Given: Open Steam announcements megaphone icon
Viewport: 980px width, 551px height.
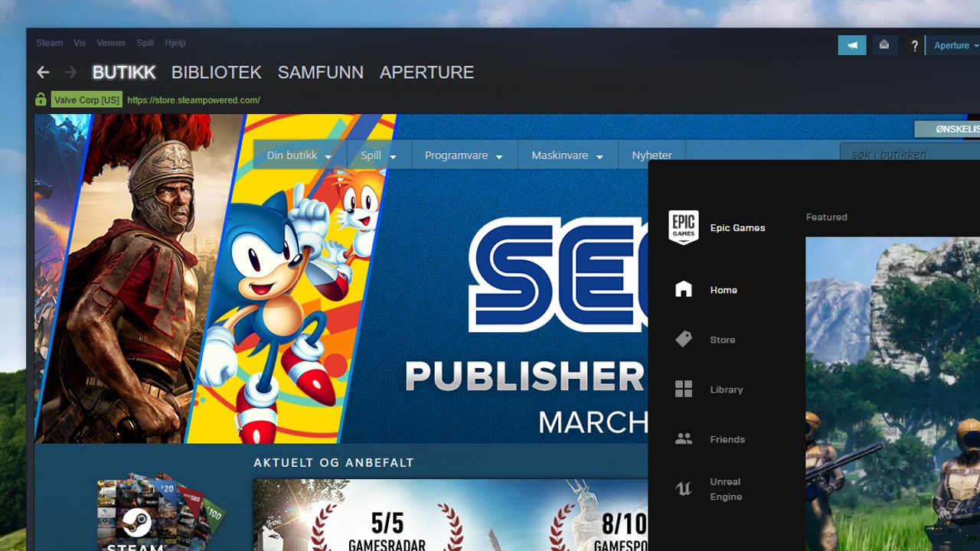Looking at the screenshot, I should tap(852, 45).
